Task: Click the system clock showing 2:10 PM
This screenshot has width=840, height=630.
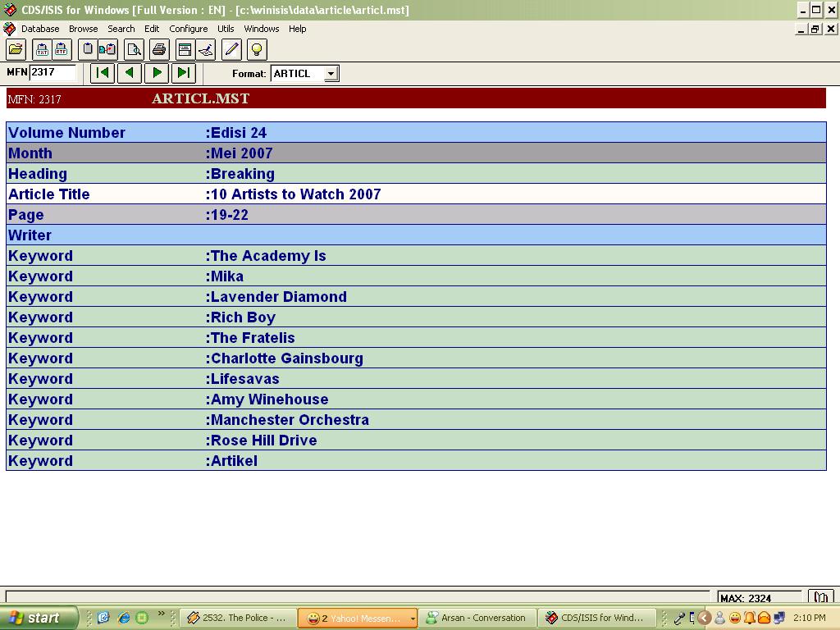Action: 809,618
